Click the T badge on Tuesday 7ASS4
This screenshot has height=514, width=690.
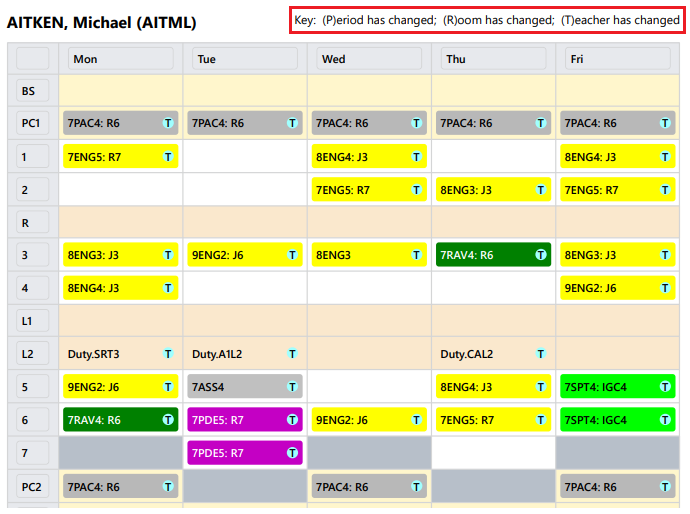292,387
